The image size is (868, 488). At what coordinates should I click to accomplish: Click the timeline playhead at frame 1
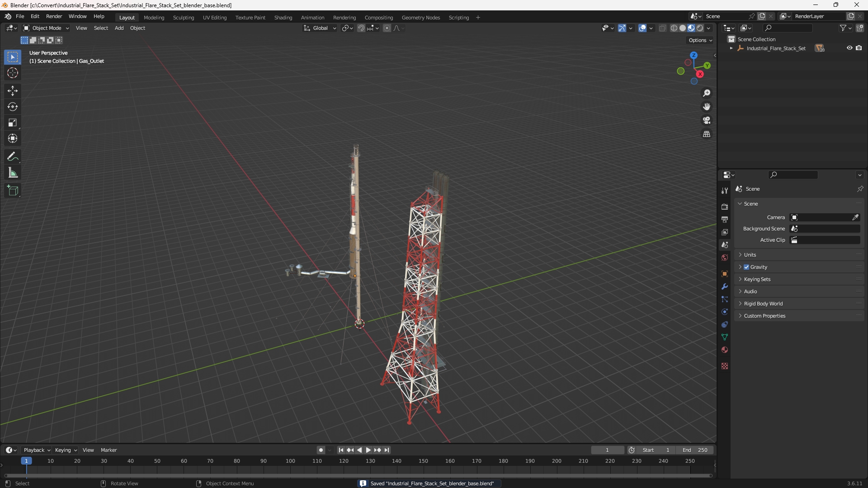[26, 461]
